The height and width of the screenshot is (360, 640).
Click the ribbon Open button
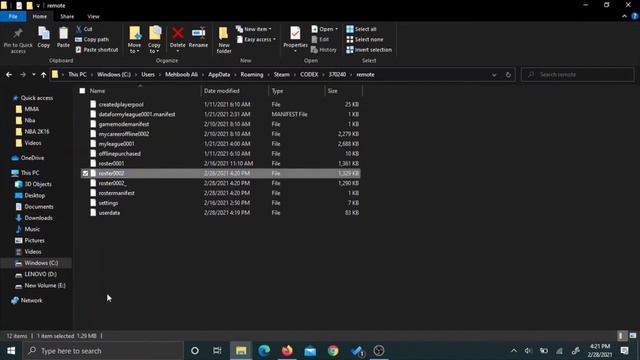tap(324, 29)
